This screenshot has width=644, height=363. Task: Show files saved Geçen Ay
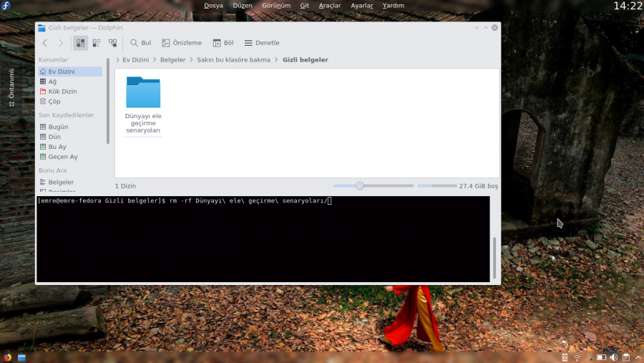point(70,157)
